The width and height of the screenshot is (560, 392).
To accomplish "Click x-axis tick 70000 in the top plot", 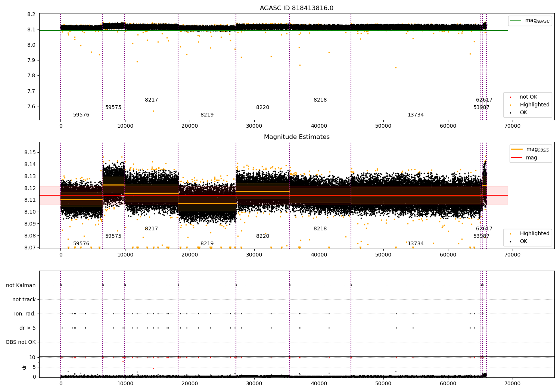I will (x=513, y=126).
